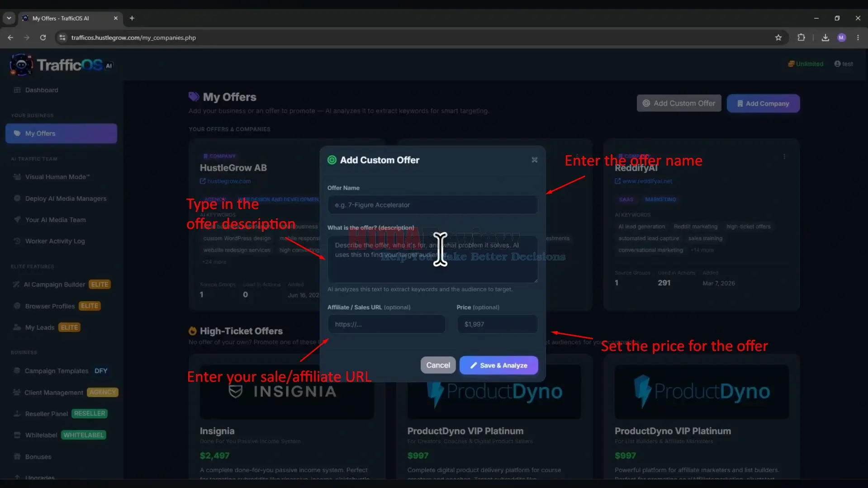868x488 pixels.
Task: Open the www.reddifyai.net link
Action: (644, 181)
